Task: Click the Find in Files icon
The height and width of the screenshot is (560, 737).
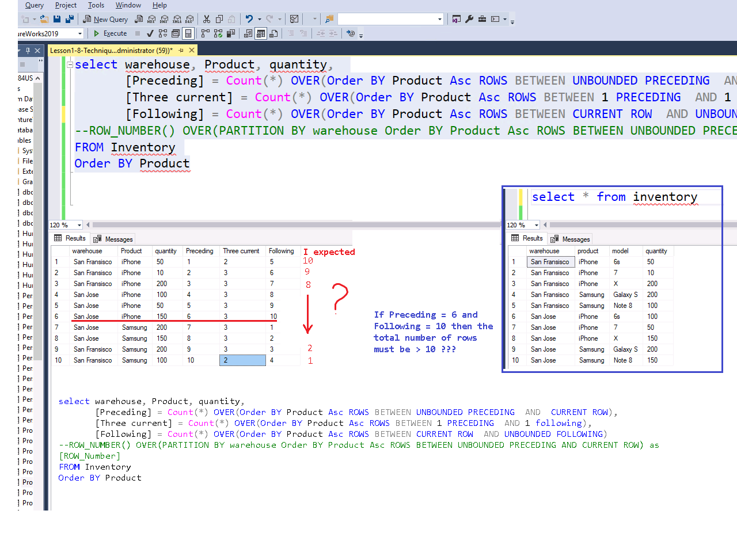Action: (329, 19)
